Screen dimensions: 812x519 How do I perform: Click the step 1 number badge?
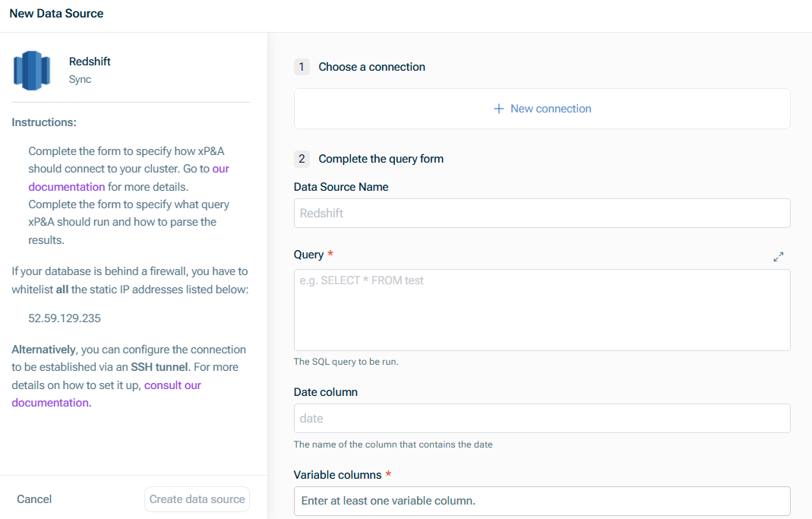click(x=302, y=67)
